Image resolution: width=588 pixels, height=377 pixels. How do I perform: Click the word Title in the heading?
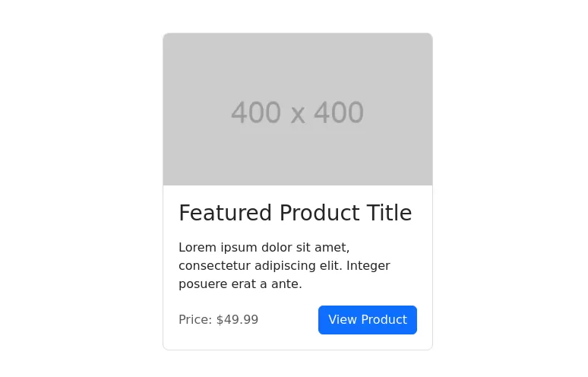click(x=387, y=214)
